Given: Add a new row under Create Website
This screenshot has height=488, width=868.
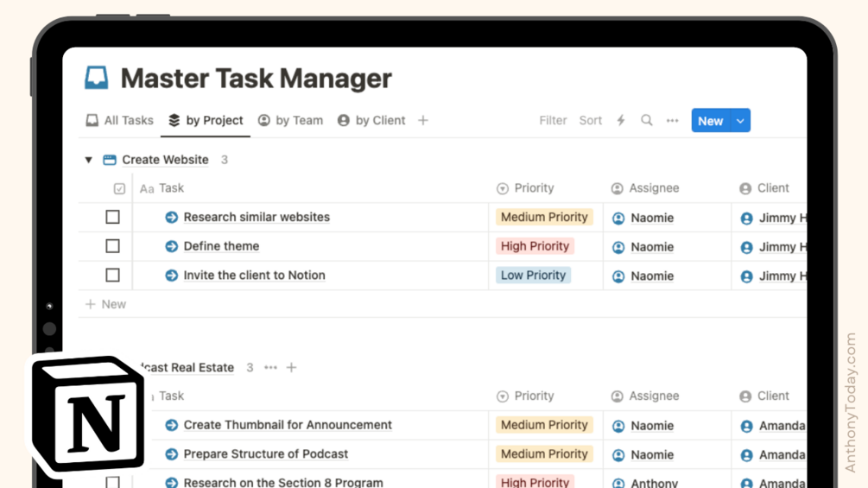Looking at the screenshot, I should tap(105, 304).
